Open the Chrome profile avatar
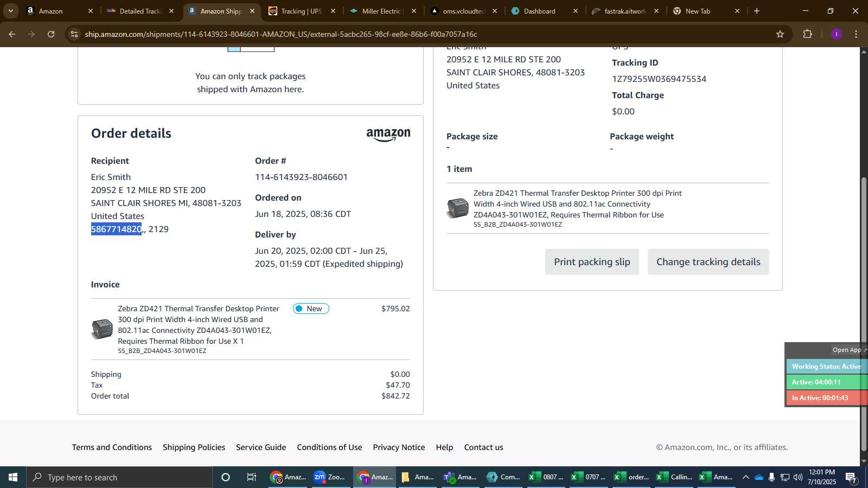Screen dimensions: 868x488 [x=837, y=34]
